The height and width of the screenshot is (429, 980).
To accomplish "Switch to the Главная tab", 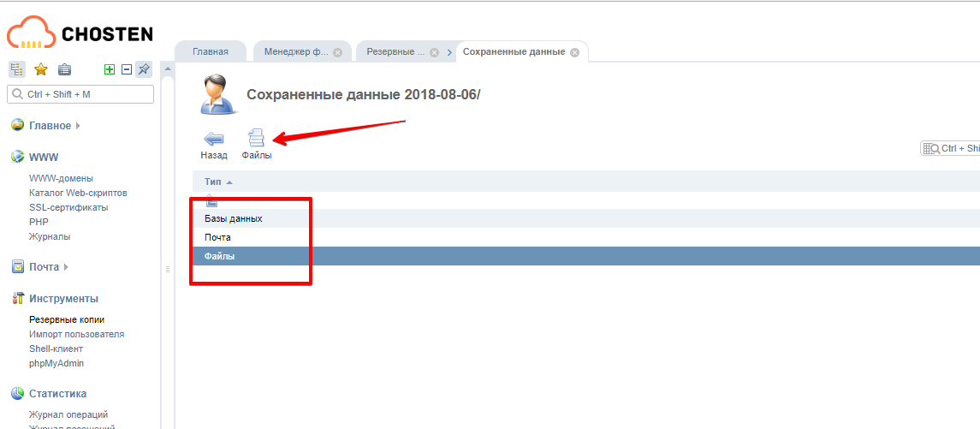I will [x=210, y=52].
